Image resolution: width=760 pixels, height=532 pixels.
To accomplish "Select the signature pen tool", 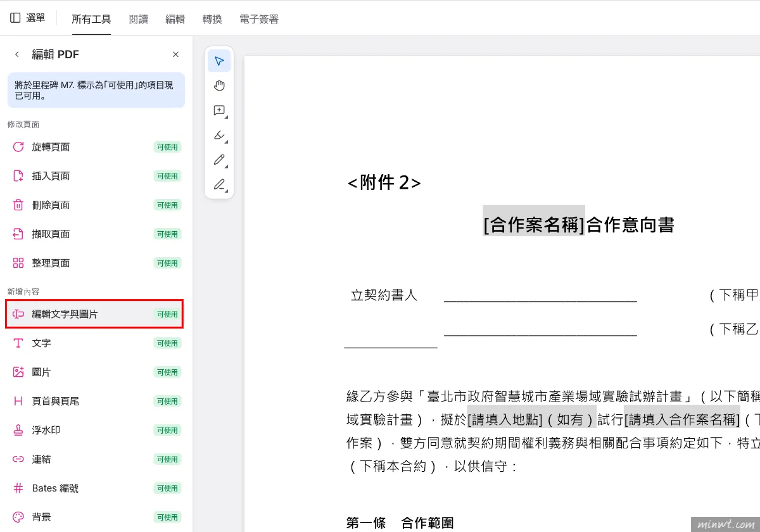I will [219, 184].
